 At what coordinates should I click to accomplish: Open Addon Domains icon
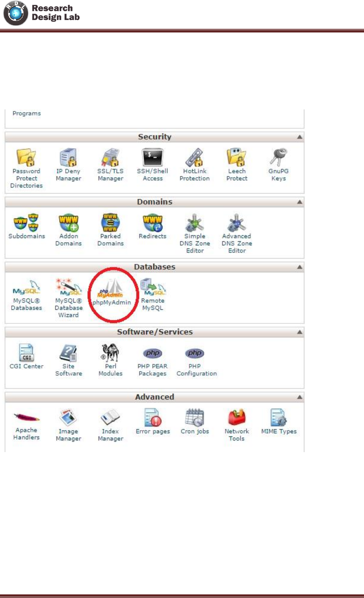click(x=68, y=222)
